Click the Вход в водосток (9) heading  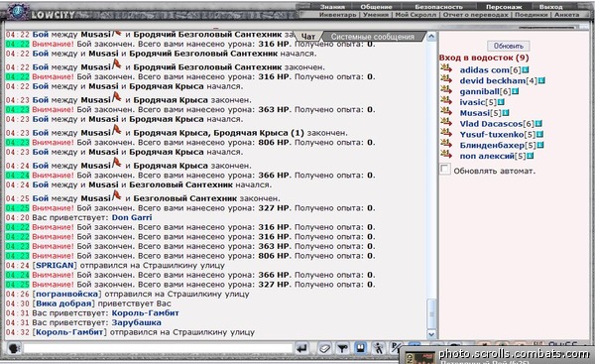coord(484,58)
